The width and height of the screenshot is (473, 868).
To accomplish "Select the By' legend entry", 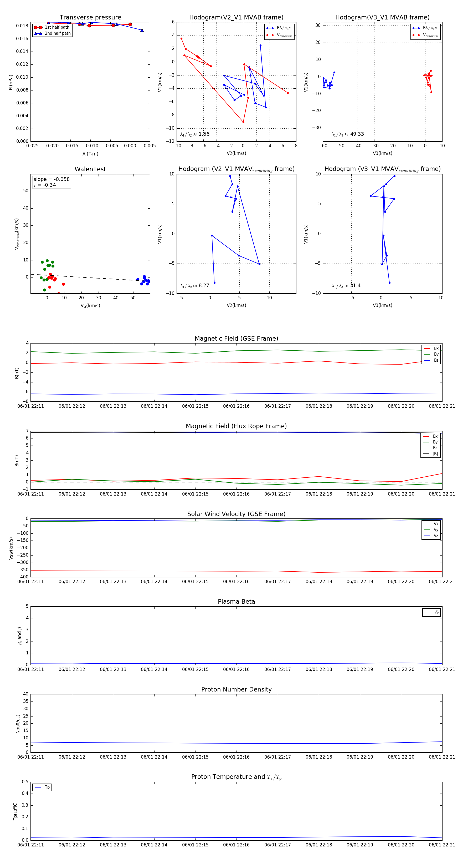I will [431, 442].
